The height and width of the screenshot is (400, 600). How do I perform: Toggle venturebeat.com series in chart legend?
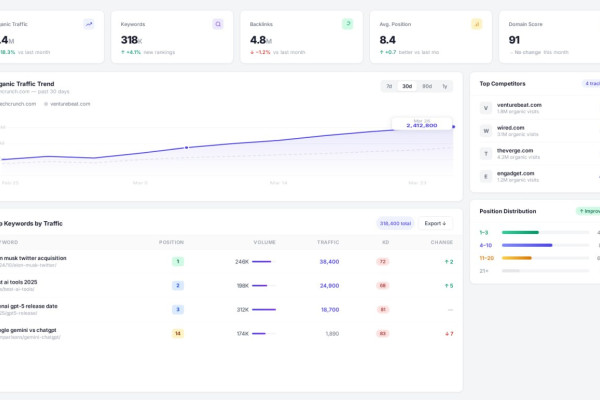(x=68, y=103)
